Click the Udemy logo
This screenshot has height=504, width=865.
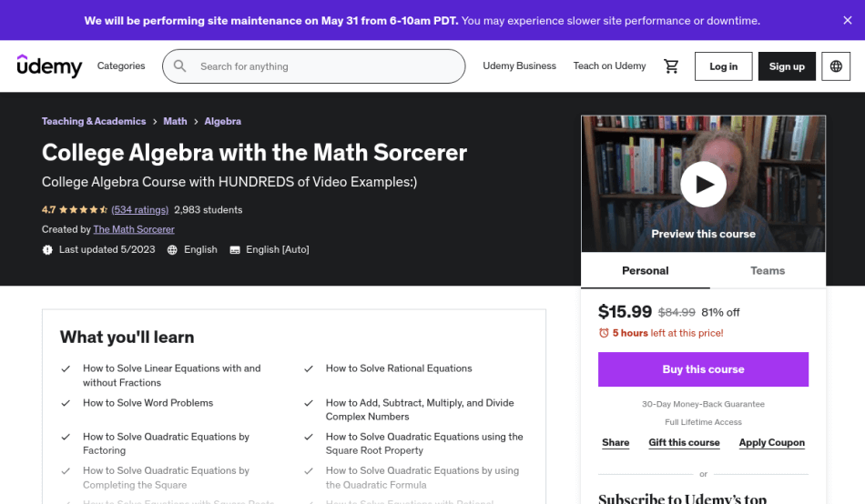coord(49,66)
